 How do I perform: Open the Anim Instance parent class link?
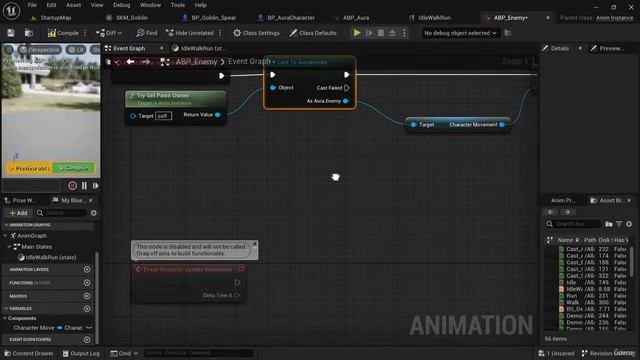tap(614, 18)
